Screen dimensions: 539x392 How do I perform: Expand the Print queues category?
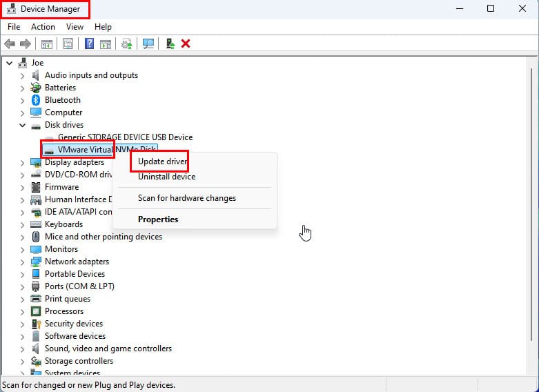coord(22,299)
